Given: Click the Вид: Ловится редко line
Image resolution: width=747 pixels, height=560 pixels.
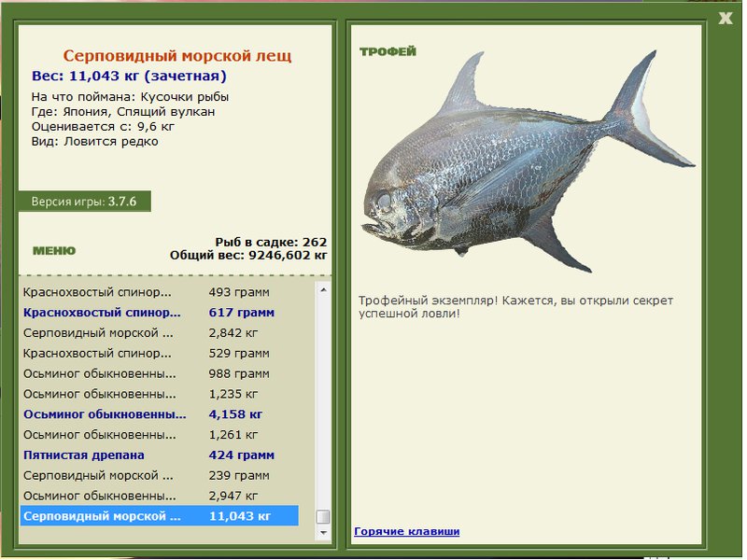Looking at the screenshot, I should 95,142.
